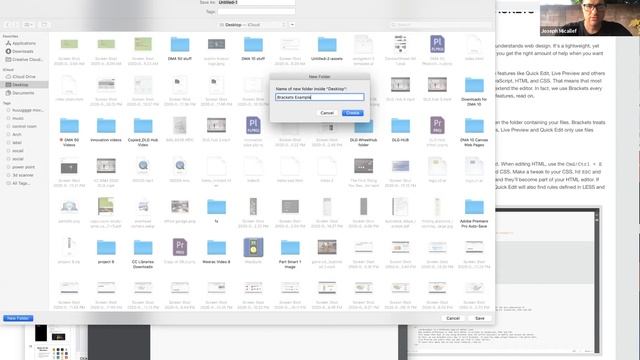Select the Untitled-2 assets folder

(327, 49)
